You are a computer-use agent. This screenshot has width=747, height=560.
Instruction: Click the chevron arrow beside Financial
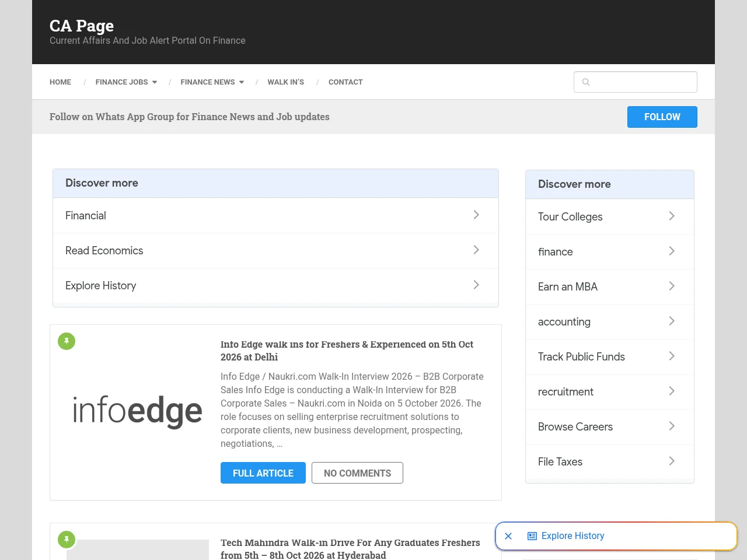point(476,215)
